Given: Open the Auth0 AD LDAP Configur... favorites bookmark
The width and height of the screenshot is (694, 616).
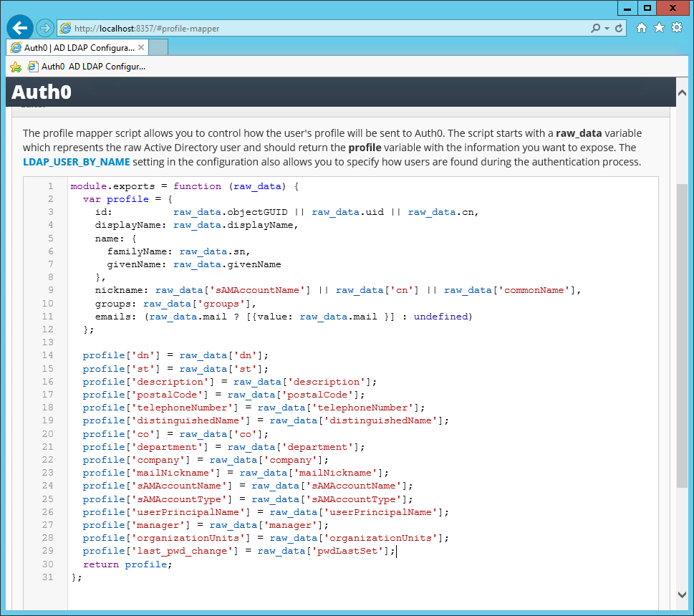Looking at the screenshot, I should (x=87, y=67).
